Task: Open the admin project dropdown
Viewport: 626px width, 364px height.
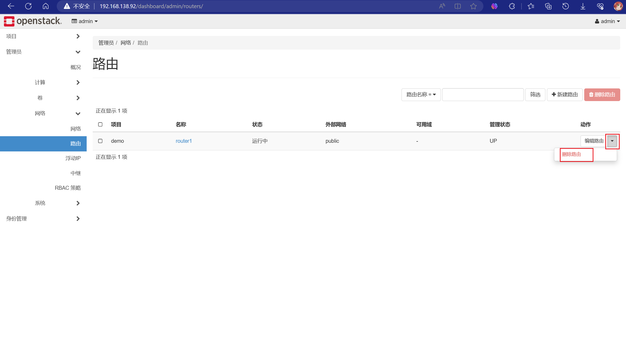Action: click(x=85, y=21)
